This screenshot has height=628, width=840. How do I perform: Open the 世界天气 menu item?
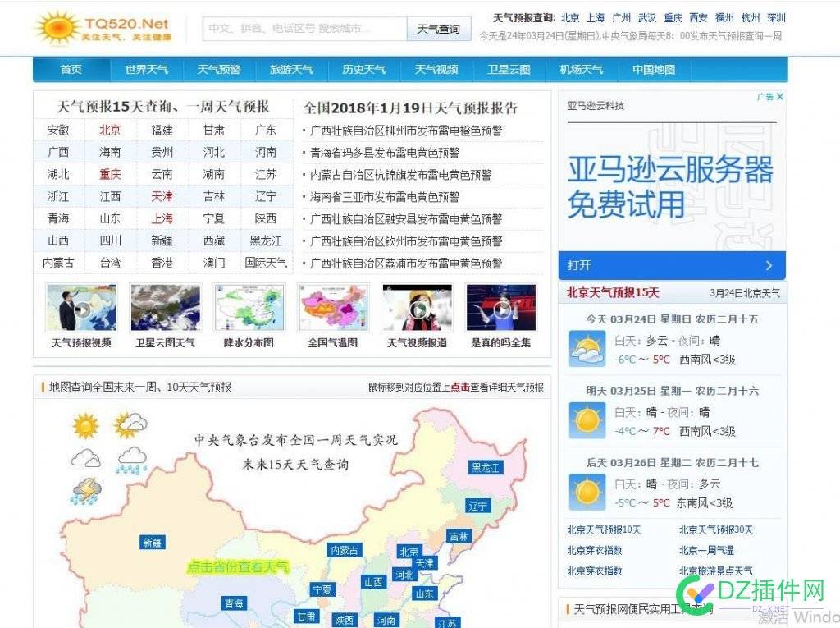tap(146, 70)
